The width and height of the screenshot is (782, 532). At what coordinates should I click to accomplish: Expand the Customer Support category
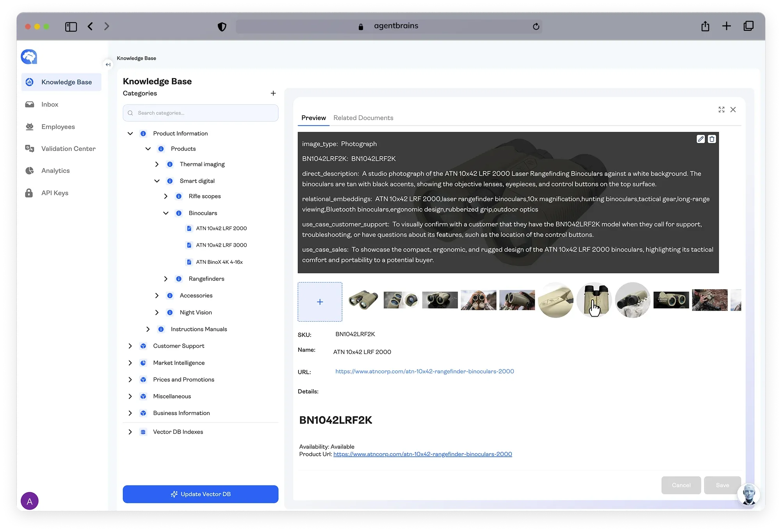(130, 346)
